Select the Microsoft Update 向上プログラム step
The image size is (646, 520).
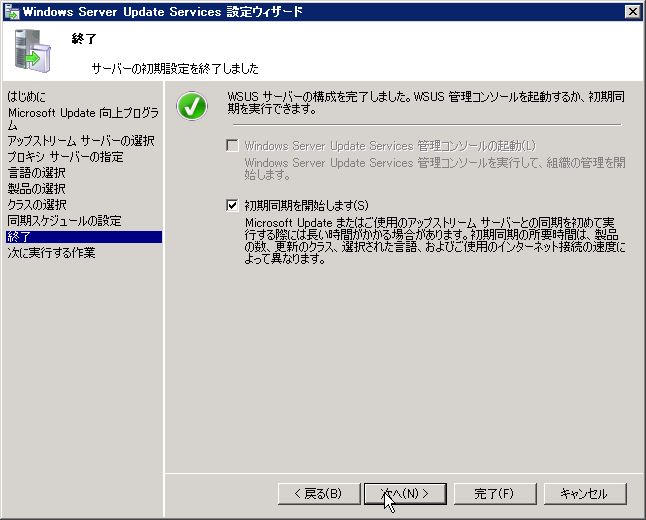83,119
